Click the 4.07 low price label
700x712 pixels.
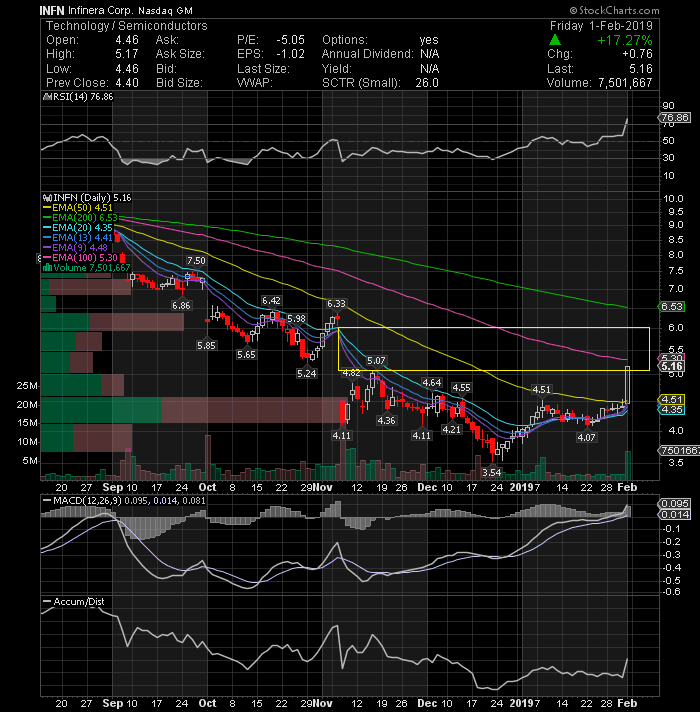586,438
